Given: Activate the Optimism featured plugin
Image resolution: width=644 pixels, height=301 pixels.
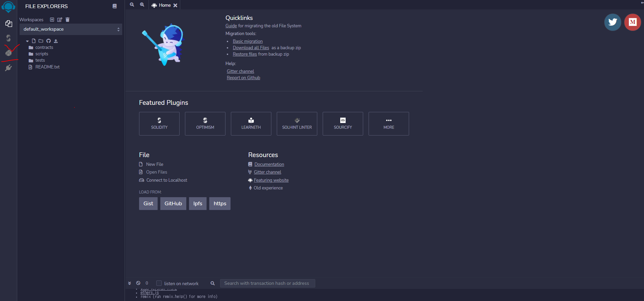Looking at the screenshot, I should (205, 124).
